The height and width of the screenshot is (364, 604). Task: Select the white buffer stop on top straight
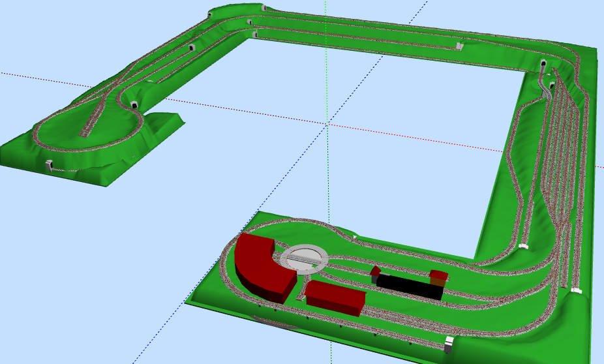click(x=459, y=46)
